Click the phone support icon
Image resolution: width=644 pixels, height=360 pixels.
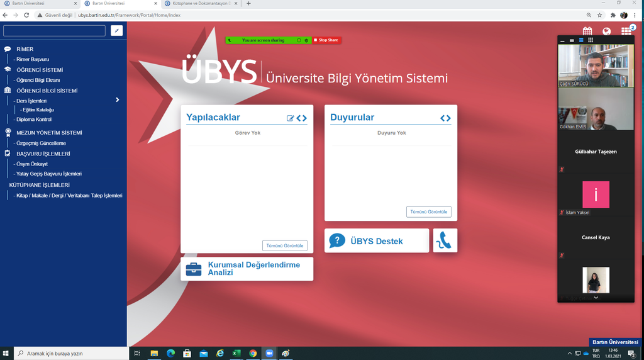pos(445,240)
